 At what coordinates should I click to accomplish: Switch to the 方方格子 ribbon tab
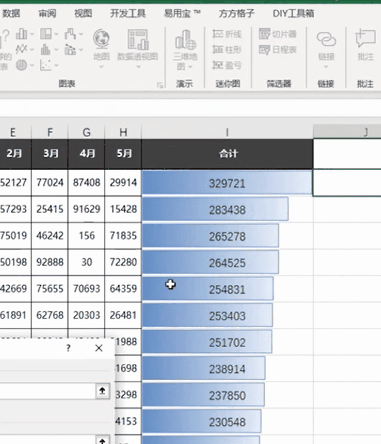coord(236,13)
